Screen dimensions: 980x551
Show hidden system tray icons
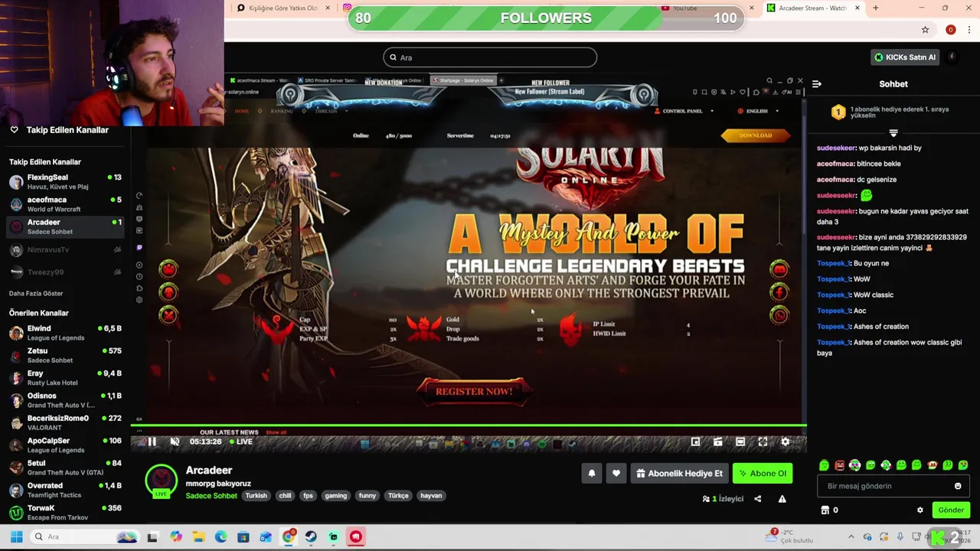851,536
